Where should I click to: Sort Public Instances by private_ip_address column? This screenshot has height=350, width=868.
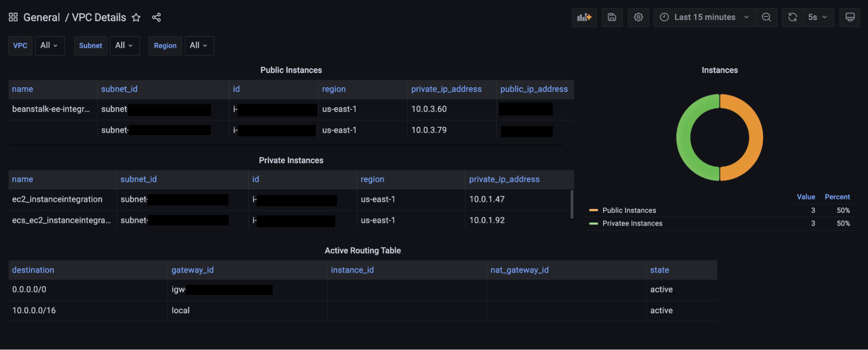pyautogui.click(x=446, y=89)
